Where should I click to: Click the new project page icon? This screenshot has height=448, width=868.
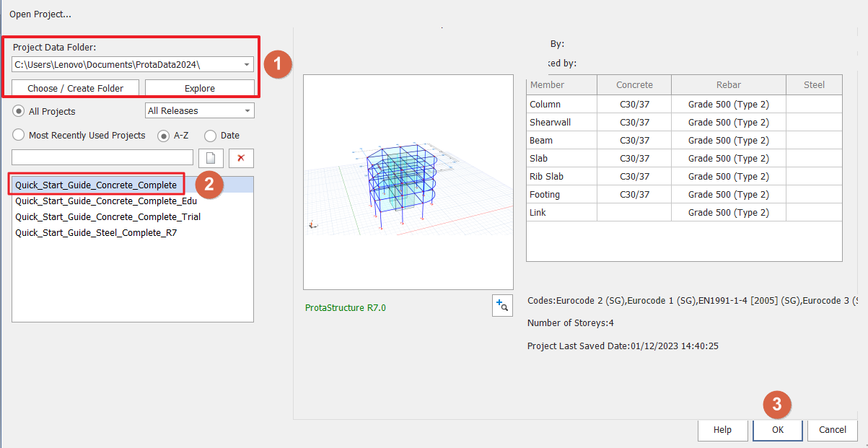pos(211,158)
